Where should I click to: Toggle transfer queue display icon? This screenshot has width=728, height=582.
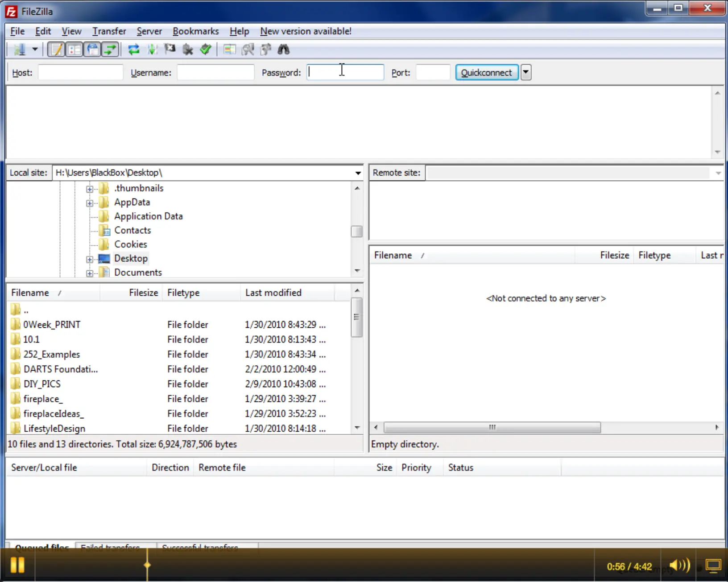(x=110, y=50)
